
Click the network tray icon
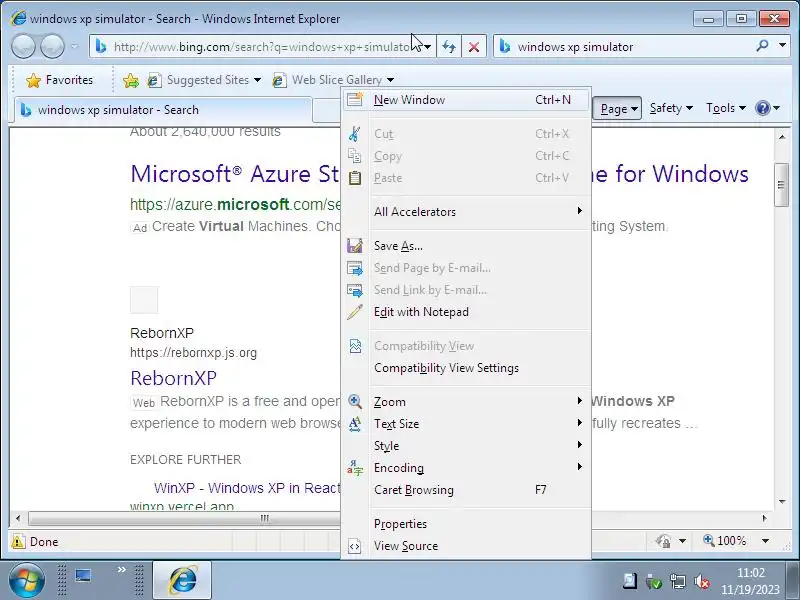[678, 581]
